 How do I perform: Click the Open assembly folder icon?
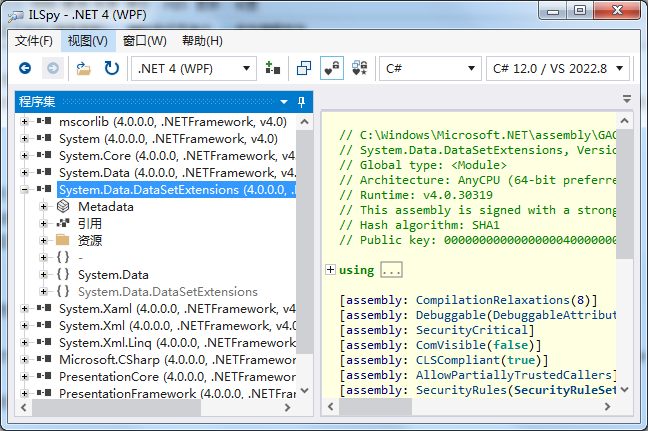coord(84,68)
